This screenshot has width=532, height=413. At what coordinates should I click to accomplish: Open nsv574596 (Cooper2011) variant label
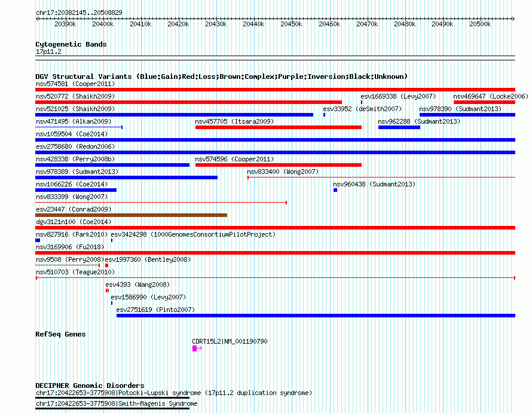(x=234, y=159)
